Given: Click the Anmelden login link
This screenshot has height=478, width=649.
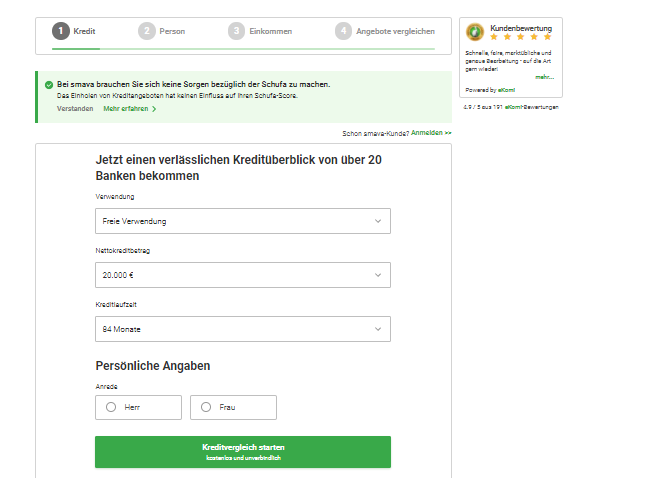Looking at the screenshot, I should click(x=431, y=133).
